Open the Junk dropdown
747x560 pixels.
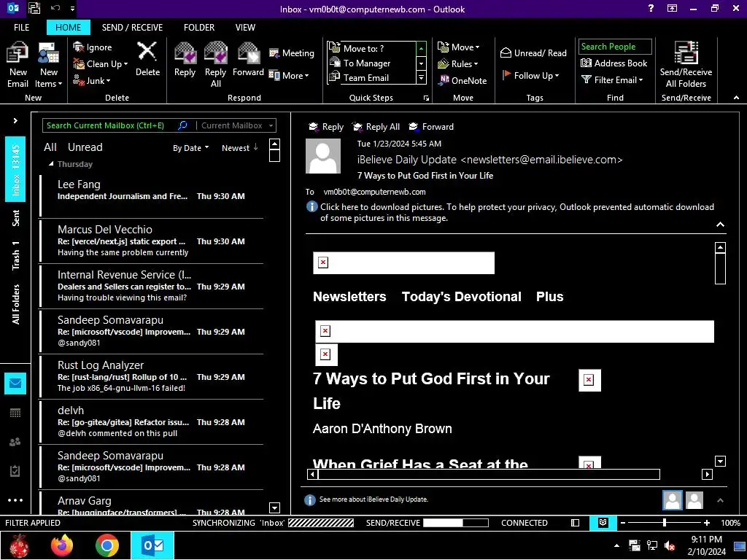point(91,80)
